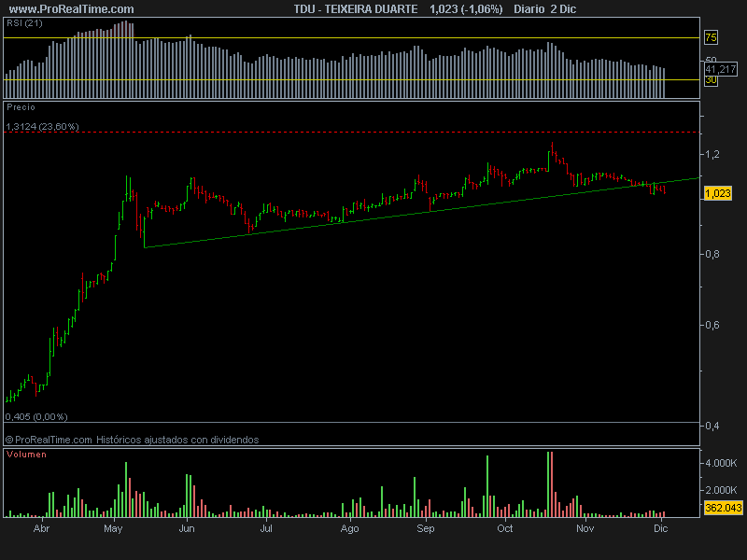
Task: Click the 1,2 price axis label
Action: pyautogui.click(x=712, y=154)
